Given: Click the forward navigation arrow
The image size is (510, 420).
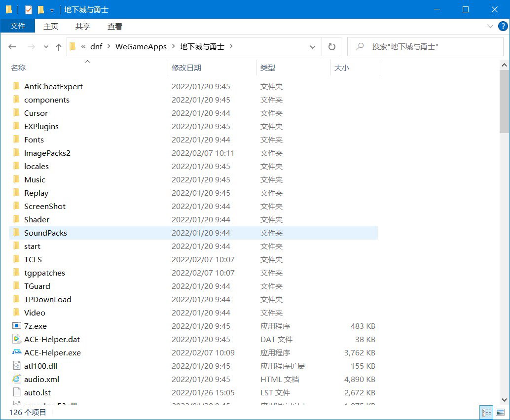Looking at the screenshot, I should 31,47.
